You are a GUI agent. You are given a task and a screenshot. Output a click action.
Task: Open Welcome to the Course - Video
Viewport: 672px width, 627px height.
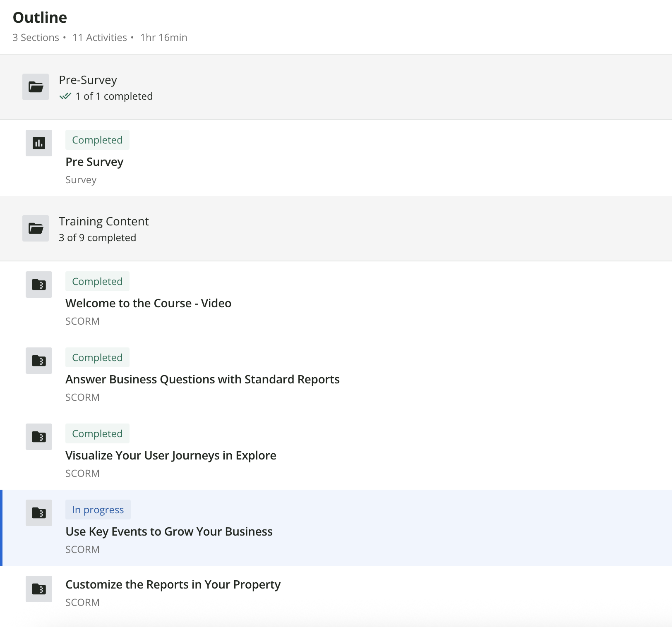tap(148, 303)
